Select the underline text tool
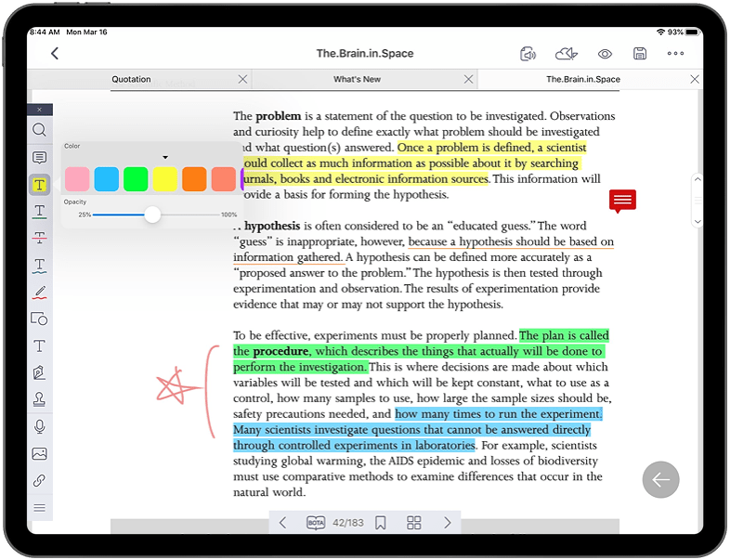730x560 pixels. 40,212
